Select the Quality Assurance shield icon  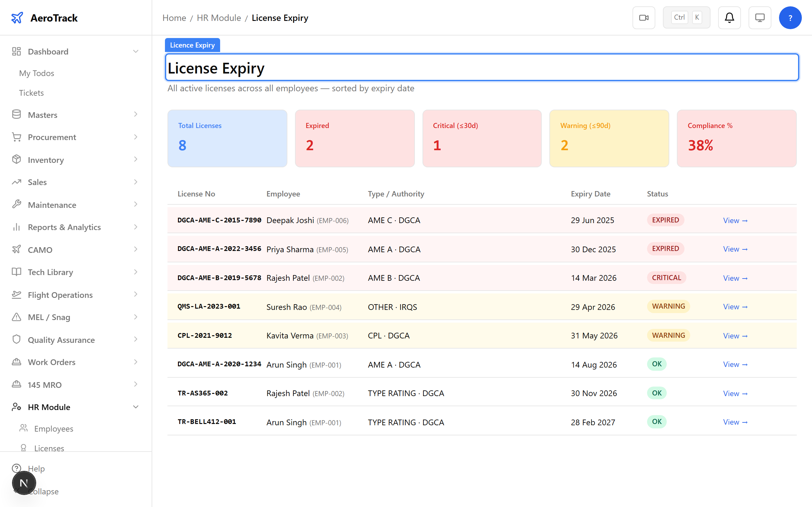16,339
